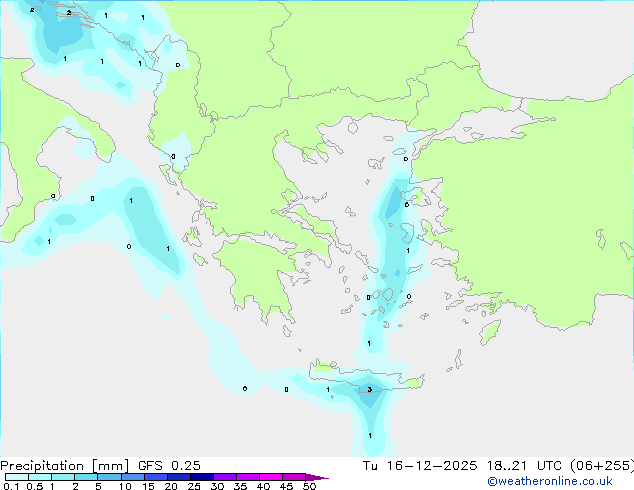Click the legend label "35"
634x490 pixels.
pos(240,486)
